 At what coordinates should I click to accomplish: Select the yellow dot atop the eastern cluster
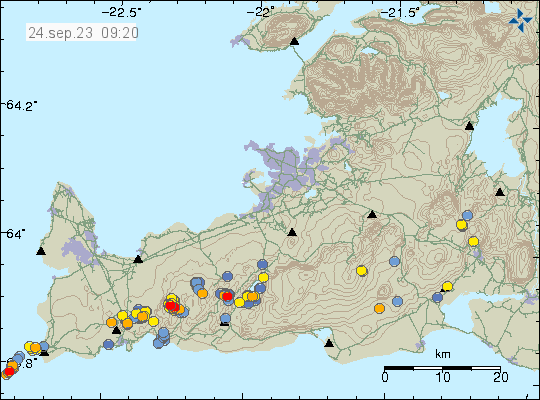click(x=263, y=277)
